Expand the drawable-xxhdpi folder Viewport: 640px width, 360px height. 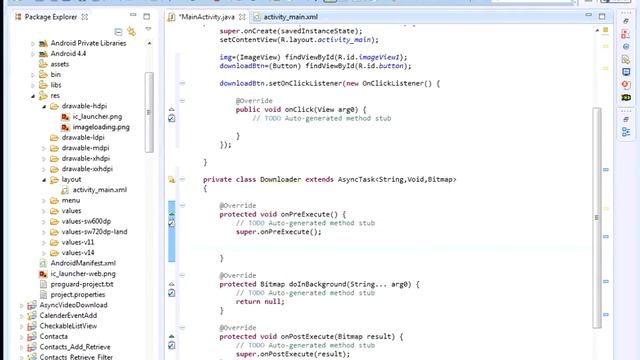(x=44, y=169)
